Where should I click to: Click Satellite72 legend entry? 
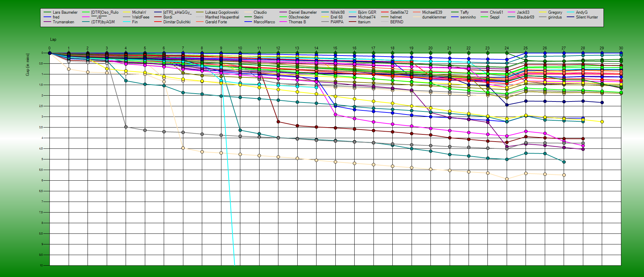click(x=399, y=12)
